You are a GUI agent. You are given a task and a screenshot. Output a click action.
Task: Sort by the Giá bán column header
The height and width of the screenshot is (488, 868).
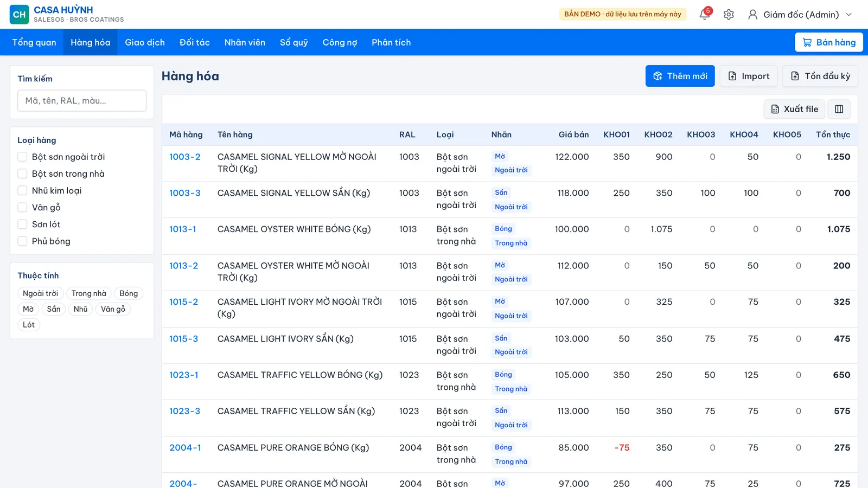573,134
